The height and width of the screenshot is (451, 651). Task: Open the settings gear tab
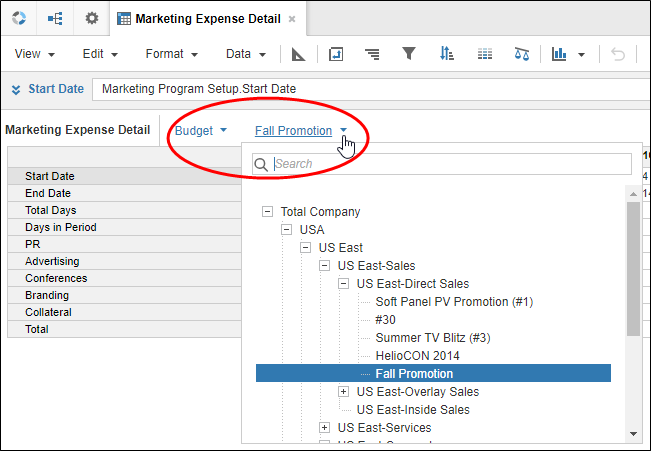(x=92, y=18)
